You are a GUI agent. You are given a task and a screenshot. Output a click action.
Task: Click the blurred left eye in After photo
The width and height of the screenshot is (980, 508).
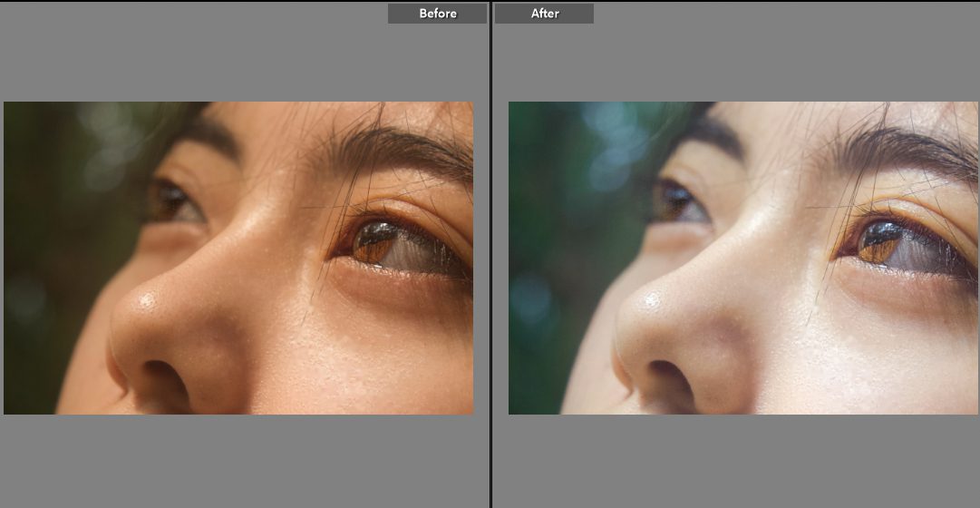coord(674,201)
